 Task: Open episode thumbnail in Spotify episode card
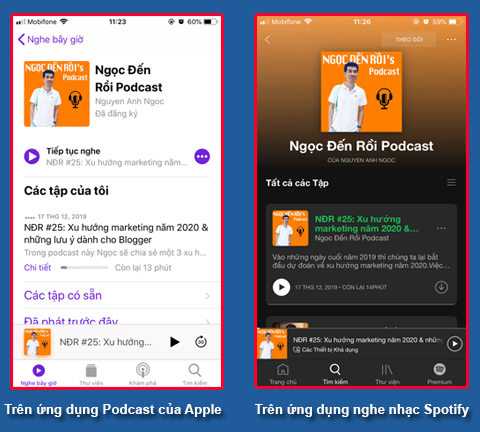coord(290,228)
